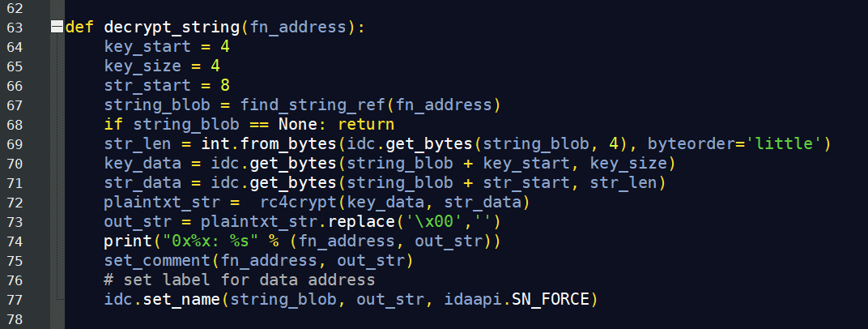Select line number 67 in the gutter
Viewport: 868px width, 329px height.
tap(15, 105)
